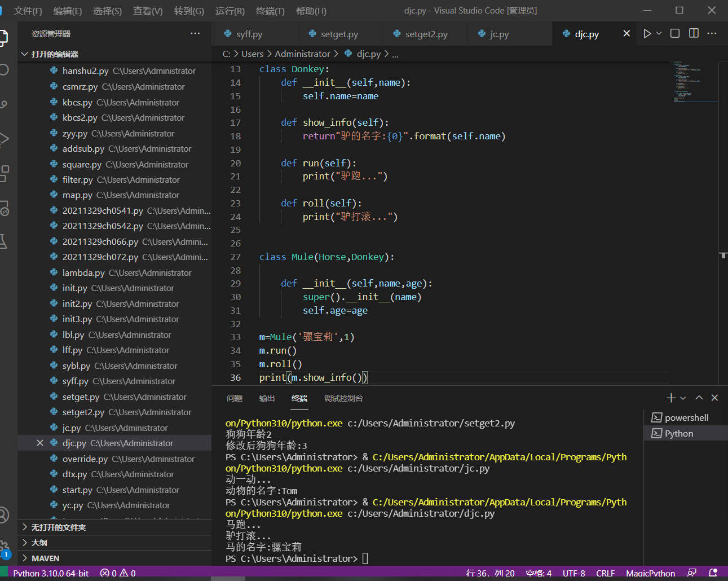Change the CRLF line ending setting
Viewport: 728px width, 581px height.
click(x=605, y=573)
